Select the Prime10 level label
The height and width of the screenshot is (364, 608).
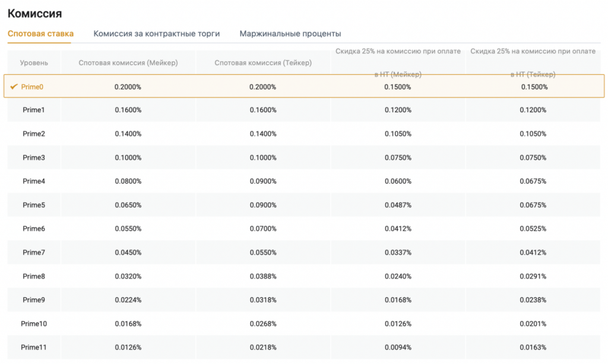pyautogui.click(x=34, y=324)
